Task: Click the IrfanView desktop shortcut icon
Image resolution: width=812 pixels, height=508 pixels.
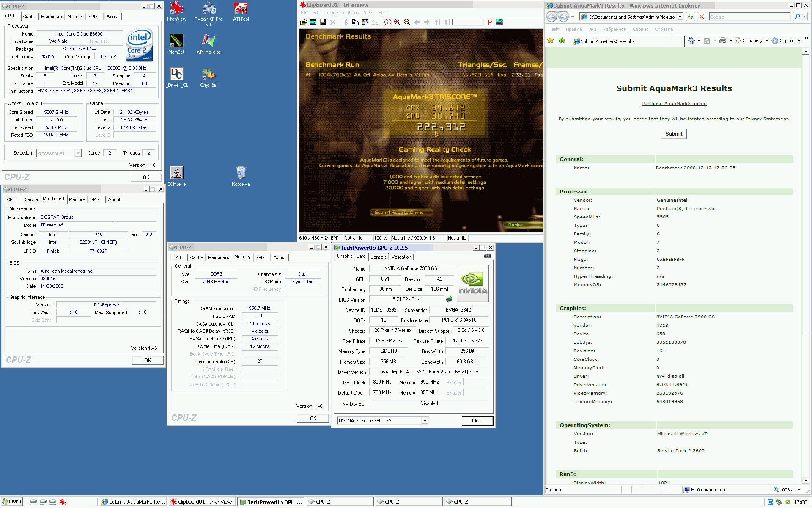Action: (176, 11)
